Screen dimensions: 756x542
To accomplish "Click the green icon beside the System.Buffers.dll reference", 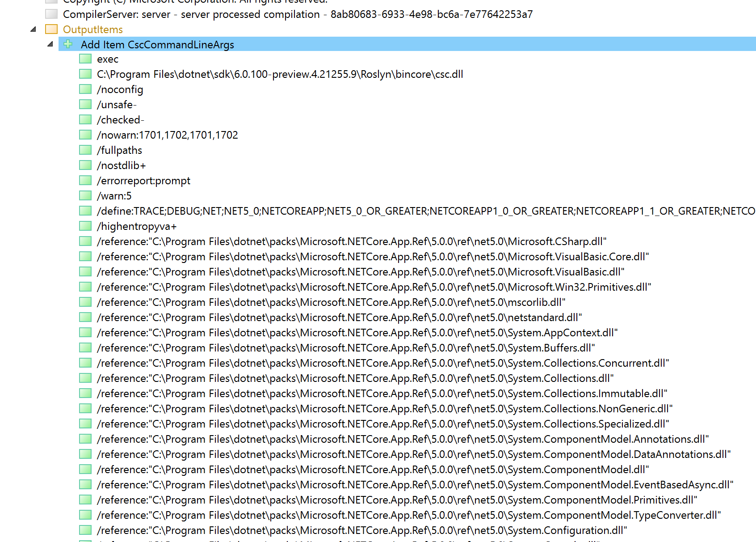I will pyautogui.click(x=85, y=347).
